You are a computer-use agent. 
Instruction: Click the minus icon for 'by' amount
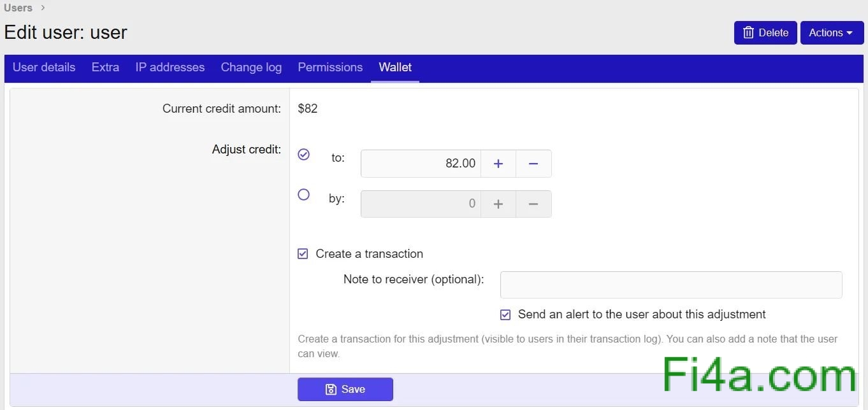533,204
